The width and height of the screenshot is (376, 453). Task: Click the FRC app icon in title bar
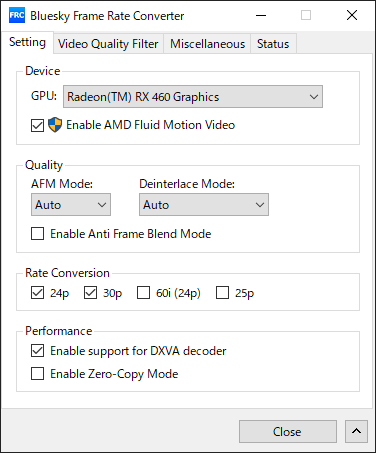point(17,15)
